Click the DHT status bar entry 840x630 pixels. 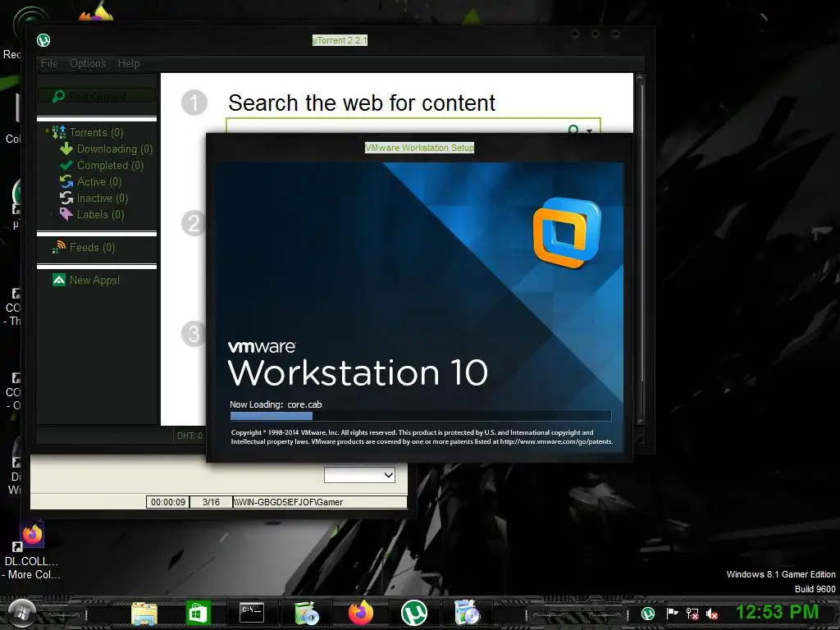click(x=189, y=436)
